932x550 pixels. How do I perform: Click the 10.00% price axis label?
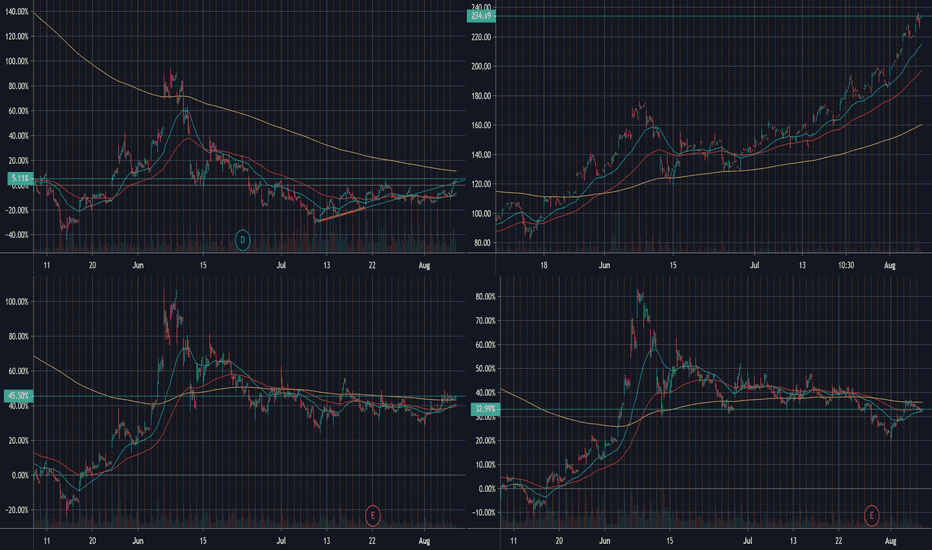tap(487, 464)
